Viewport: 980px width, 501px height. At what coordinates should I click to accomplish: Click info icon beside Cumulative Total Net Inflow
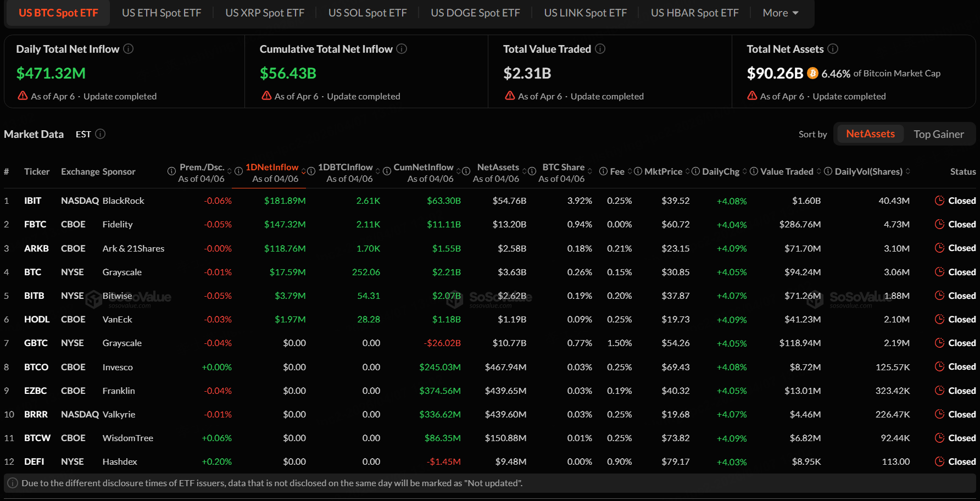click(x=402, y=49)
